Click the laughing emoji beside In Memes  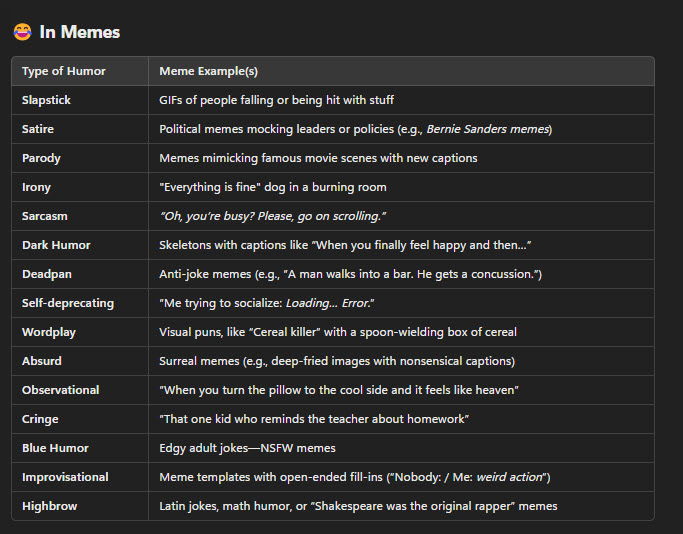22,33
